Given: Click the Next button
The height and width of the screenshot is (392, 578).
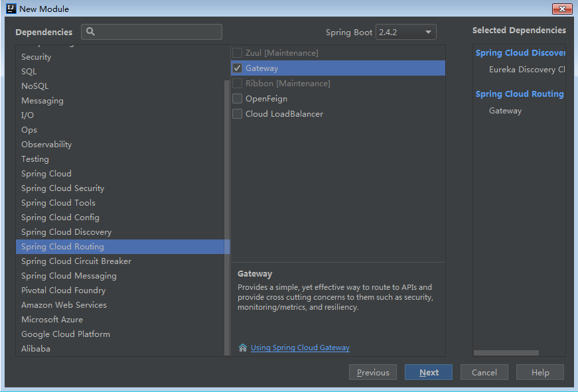Looking at the screenshot, I should click(x=428, y=372).
